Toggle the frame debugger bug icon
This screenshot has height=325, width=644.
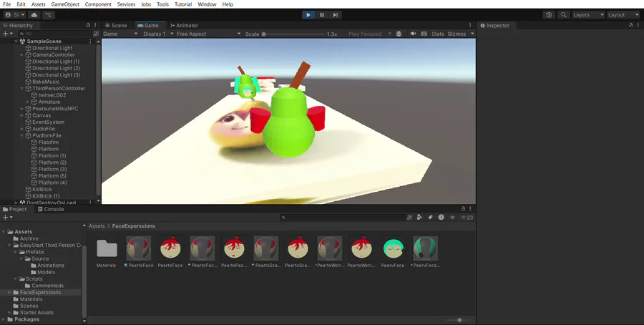click(399, 34)
